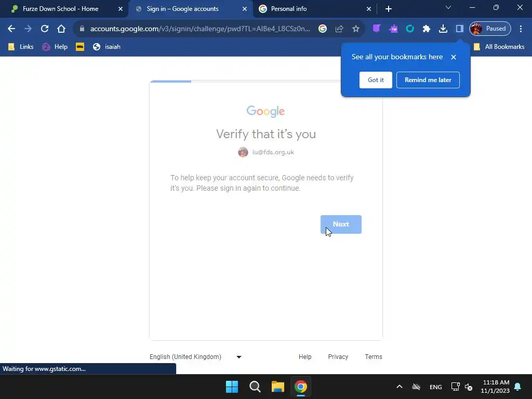Open the rw extension icon
The width and height of the screenshot is (532, 399).
393,29
